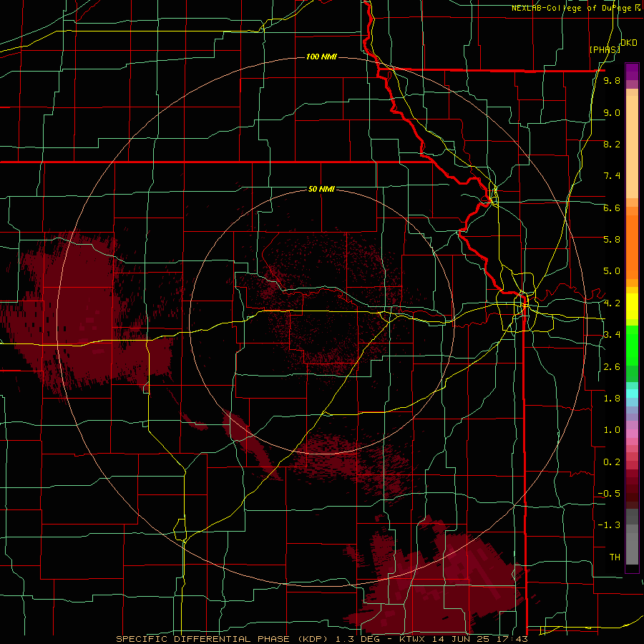Image resolution: width=644 pixels, height=644 pixels.
Task: Click the 3.4 scale value
Action: 612,334
